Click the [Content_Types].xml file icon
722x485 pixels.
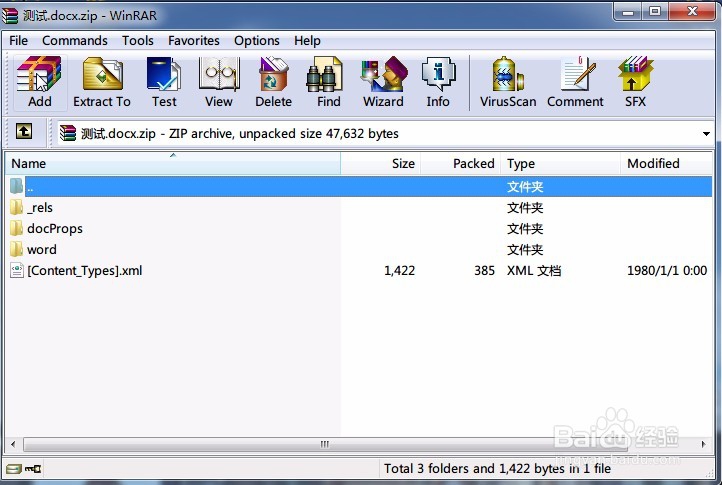17,270
